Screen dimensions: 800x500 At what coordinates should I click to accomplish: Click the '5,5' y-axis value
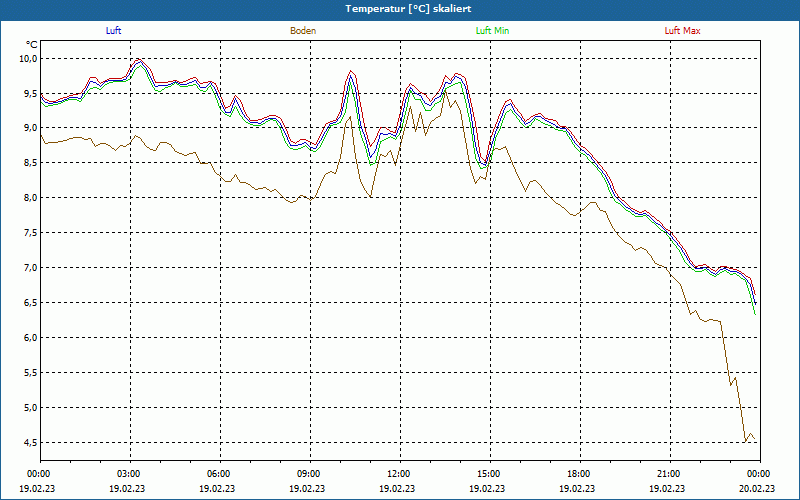(31, 372)
